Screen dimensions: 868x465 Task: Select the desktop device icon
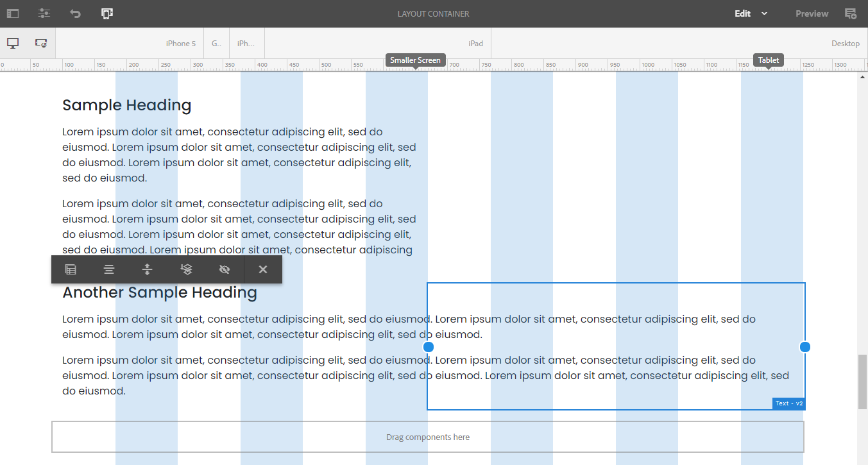click(13, 43)
